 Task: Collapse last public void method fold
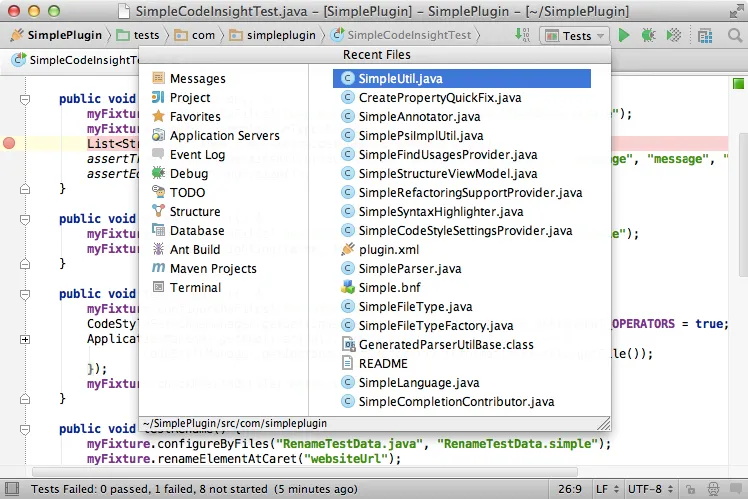click(25, 429)
